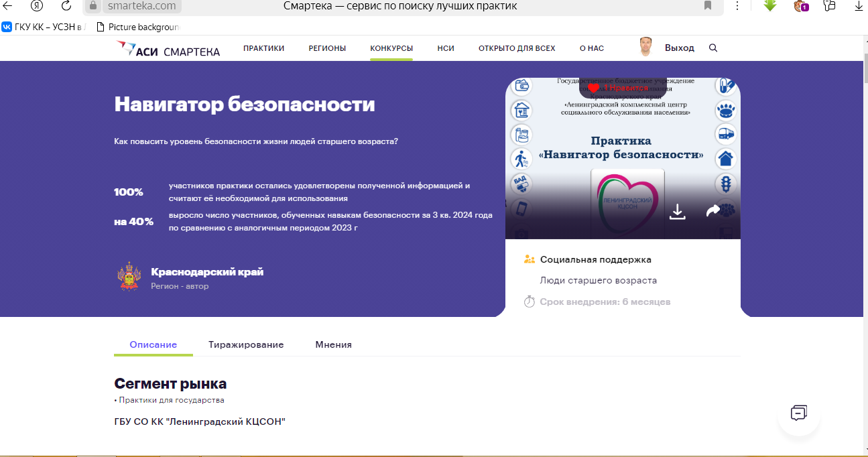Go to АСИ Смартека logo home

coord(168,49)
